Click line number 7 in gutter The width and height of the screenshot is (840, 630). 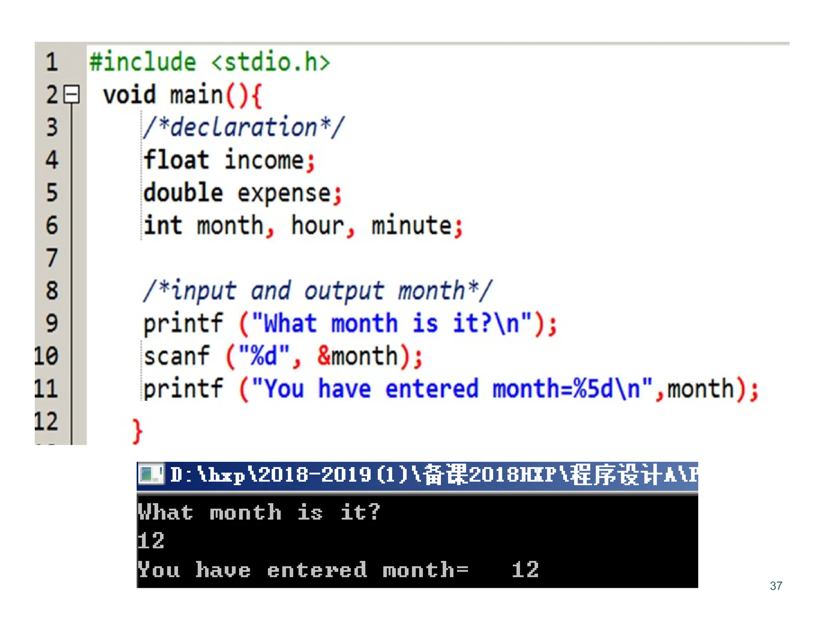(x=52, y=258)
